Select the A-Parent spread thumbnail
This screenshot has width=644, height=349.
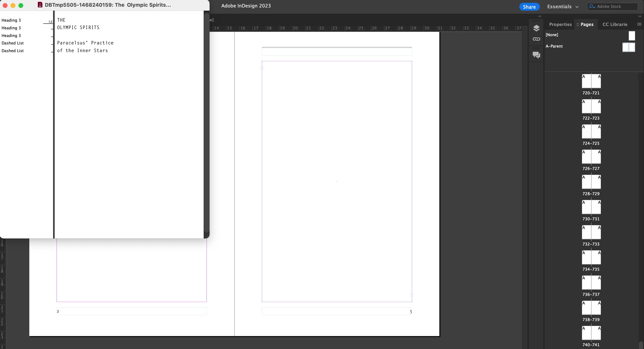tap(628, 47)
